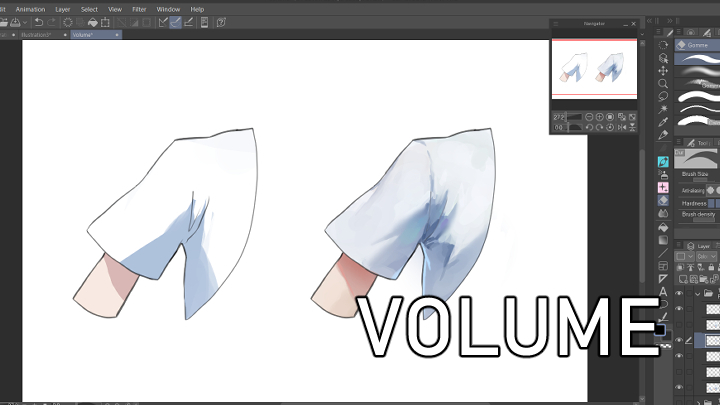
Task: Open the Window menu
Action: click(168, 9)
